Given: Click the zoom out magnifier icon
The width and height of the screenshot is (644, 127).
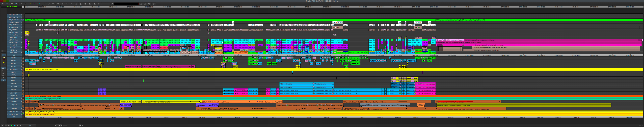Looking at the screenshot, I should point(67,4).
